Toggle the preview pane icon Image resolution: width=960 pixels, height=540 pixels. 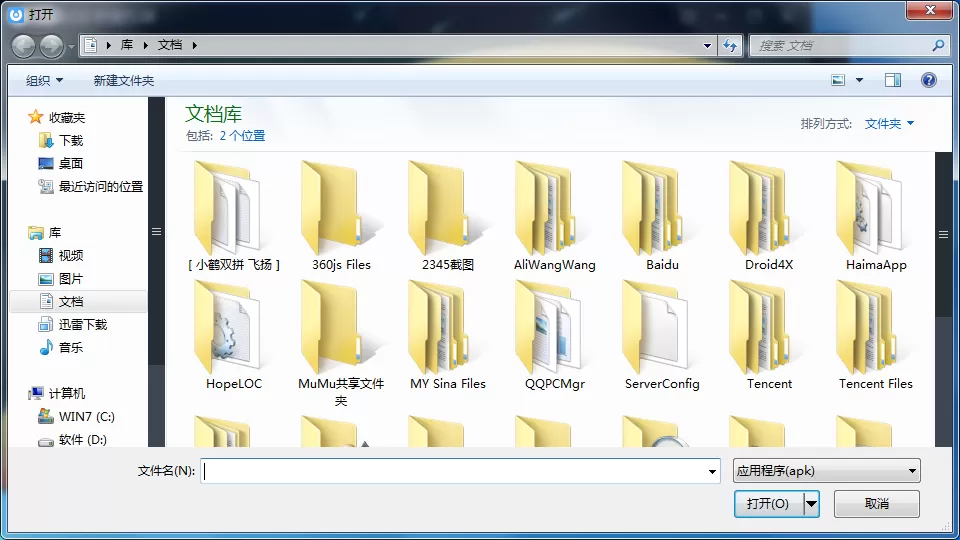(893, 80)
